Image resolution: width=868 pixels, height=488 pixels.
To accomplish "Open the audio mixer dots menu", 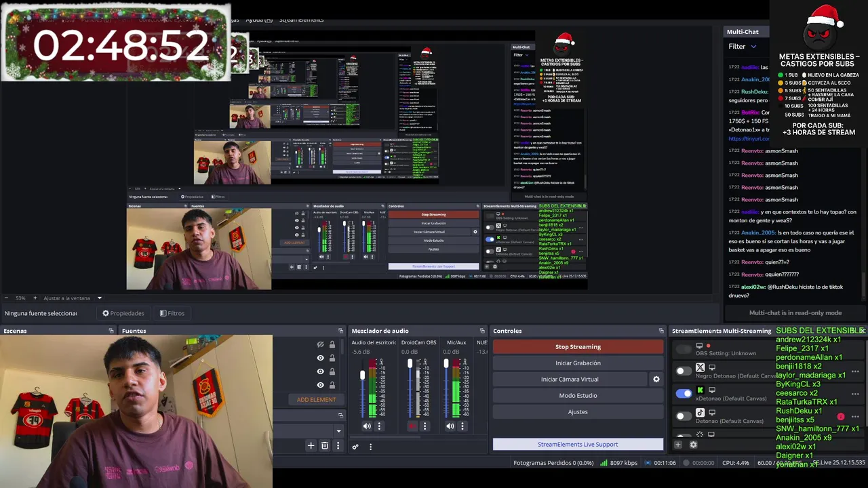I will pos(370,447).
